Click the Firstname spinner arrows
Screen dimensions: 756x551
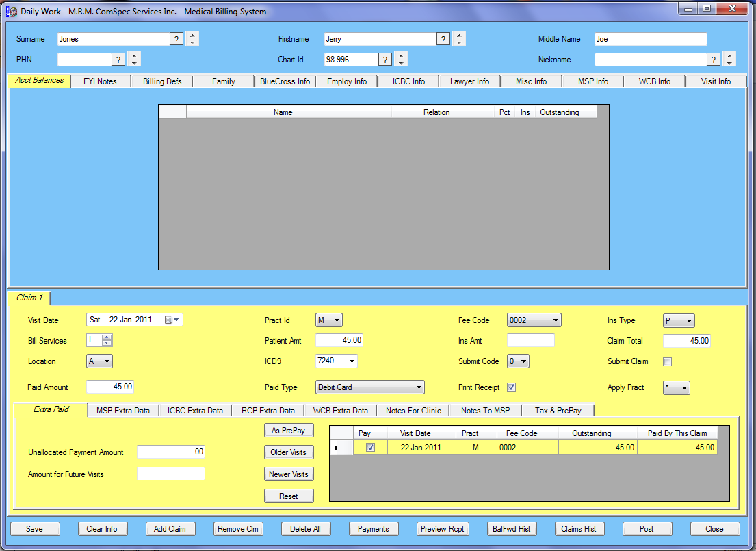point(459,38)
